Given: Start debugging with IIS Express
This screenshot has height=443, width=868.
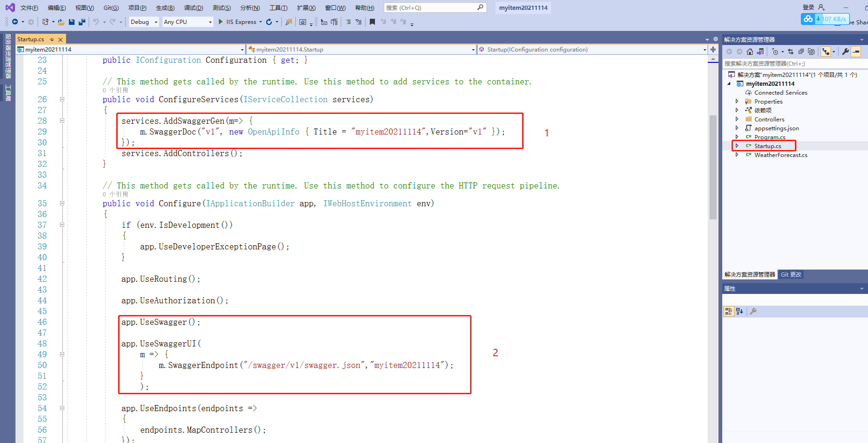Looking at the screenshot, I should 220,22.
